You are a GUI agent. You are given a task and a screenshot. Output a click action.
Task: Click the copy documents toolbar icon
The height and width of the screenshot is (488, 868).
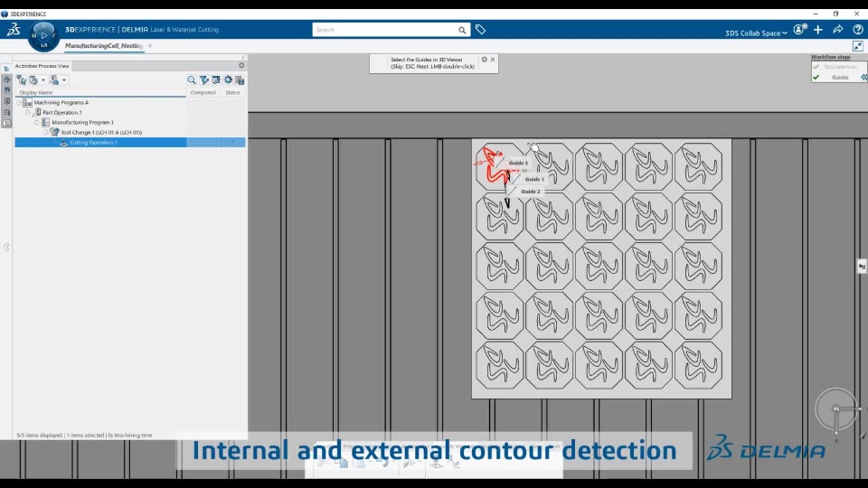33,80
